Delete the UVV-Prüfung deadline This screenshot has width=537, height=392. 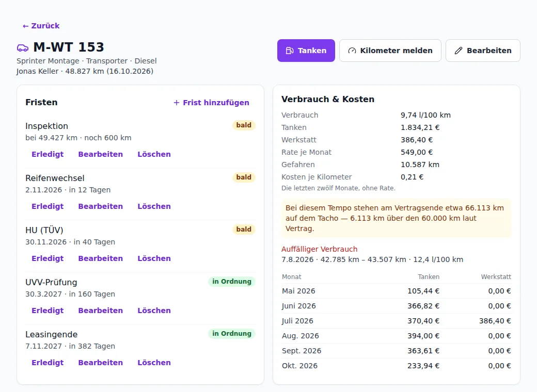(154, 311)
